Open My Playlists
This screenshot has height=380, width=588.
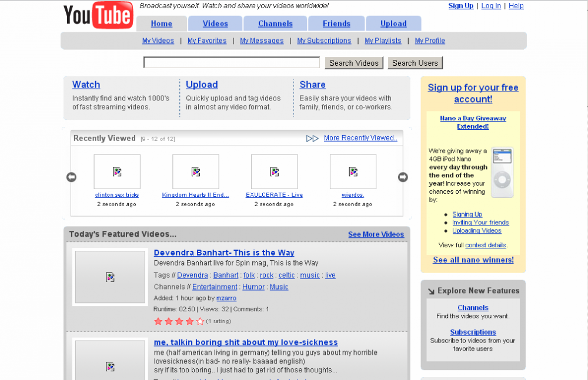(383, 41)
